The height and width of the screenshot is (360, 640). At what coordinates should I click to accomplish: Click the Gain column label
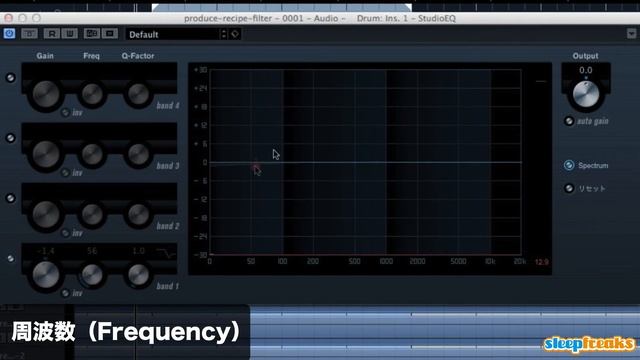(x=45, y=56)
